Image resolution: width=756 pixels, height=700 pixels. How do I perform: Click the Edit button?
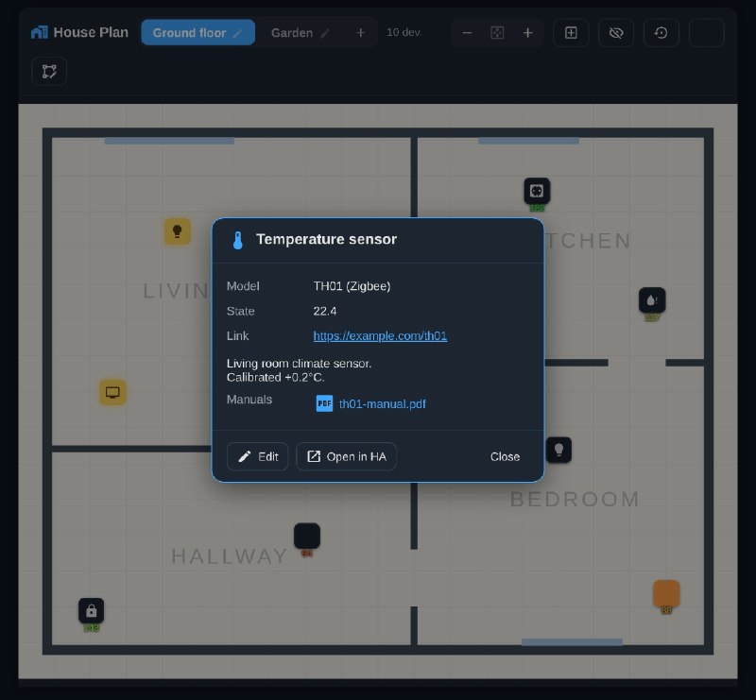click(x=257, y=456)
